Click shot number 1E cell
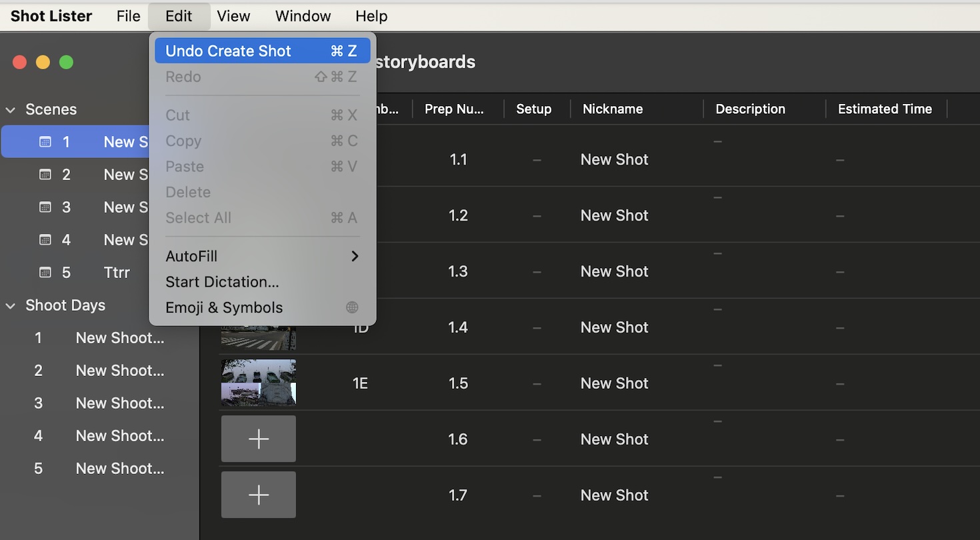980x540 pixels. [x=360, y=383]
